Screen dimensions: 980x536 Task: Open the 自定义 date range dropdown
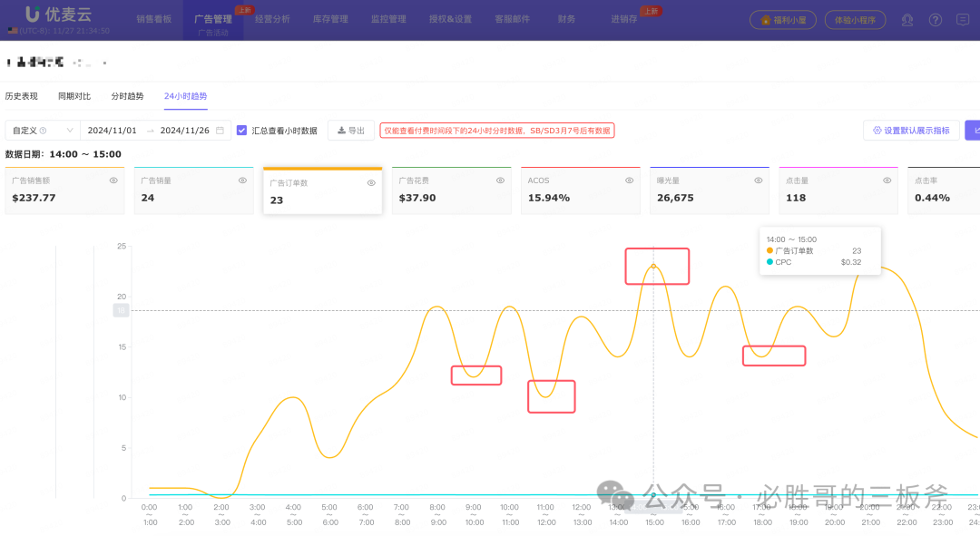click(x=41, y=130)
